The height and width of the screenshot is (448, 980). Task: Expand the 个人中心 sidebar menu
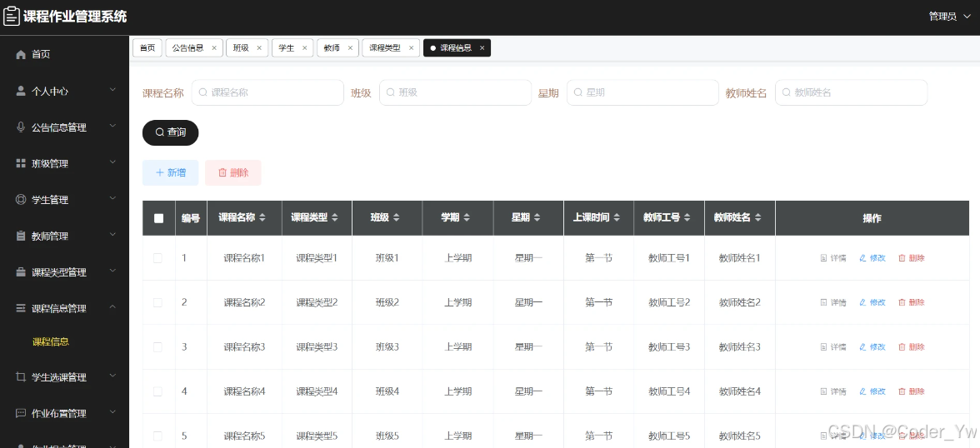(x=112, y=90)
